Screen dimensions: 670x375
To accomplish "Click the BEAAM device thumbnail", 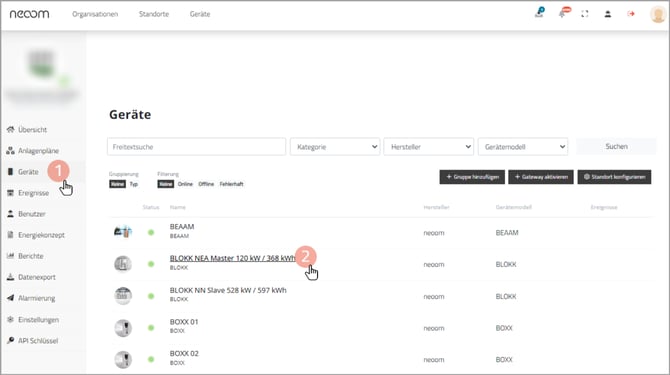I will (x=123, y=232).
